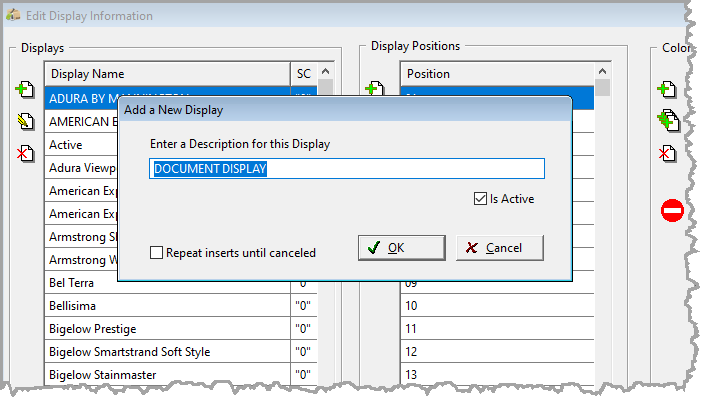The width and height of the screenshot is (702, 399).
Task: Cancel the Add a New Display dialog
Action: click(500, 248)
